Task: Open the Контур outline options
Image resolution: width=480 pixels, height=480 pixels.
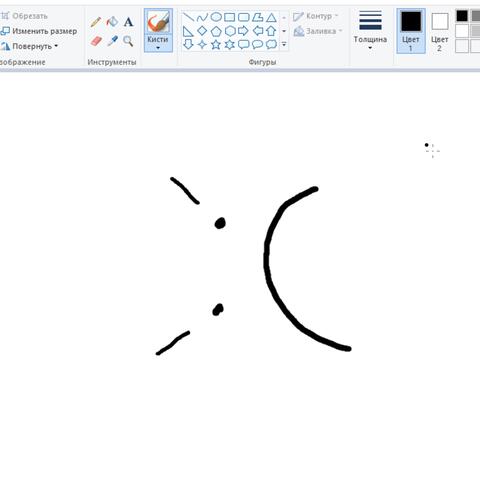Action: coord(315,16)
